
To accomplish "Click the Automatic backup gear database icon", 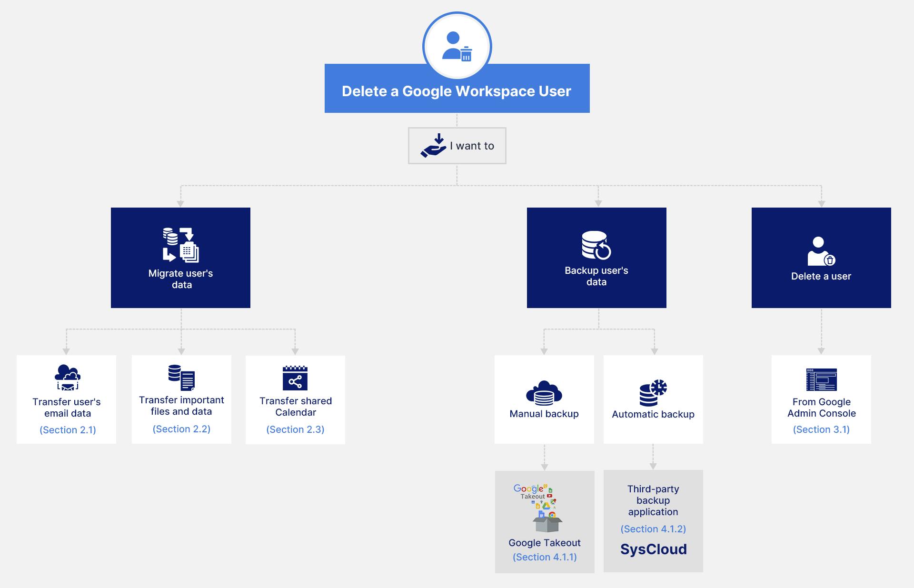I will [x=653, y=393].
